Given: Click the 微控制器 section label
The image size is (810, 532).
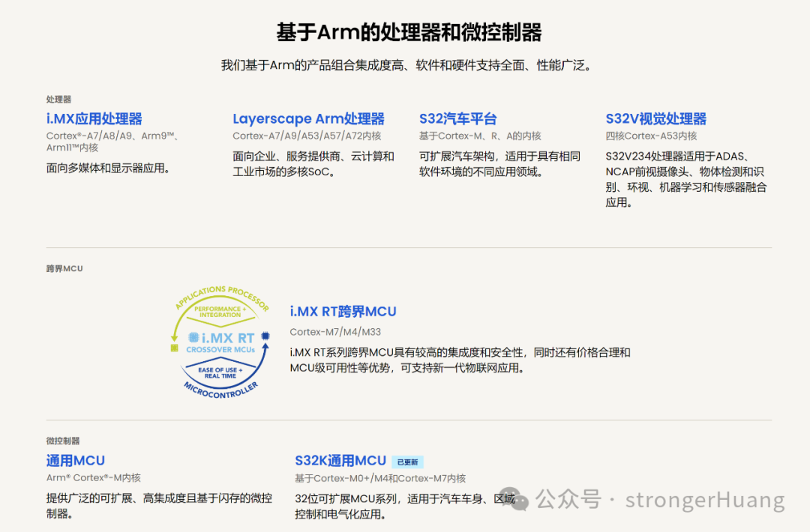Looking at the screenshot, I should (64, 441).
